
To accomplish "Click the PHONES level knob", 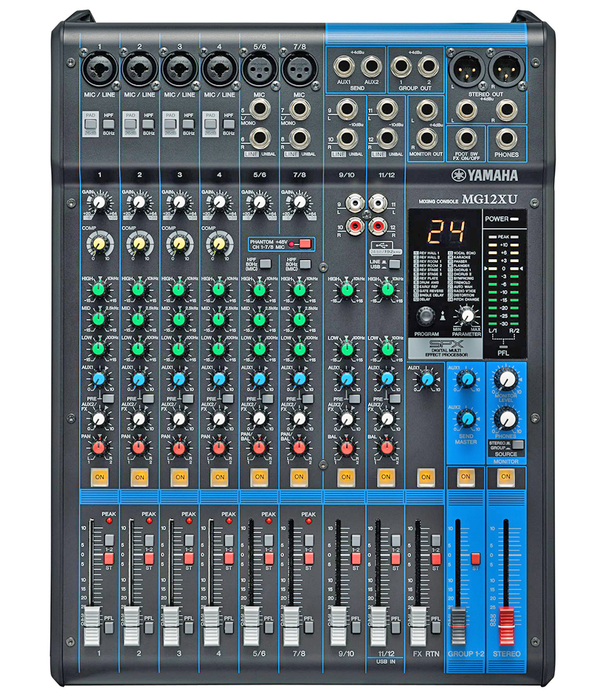I will tap(506, 419).
